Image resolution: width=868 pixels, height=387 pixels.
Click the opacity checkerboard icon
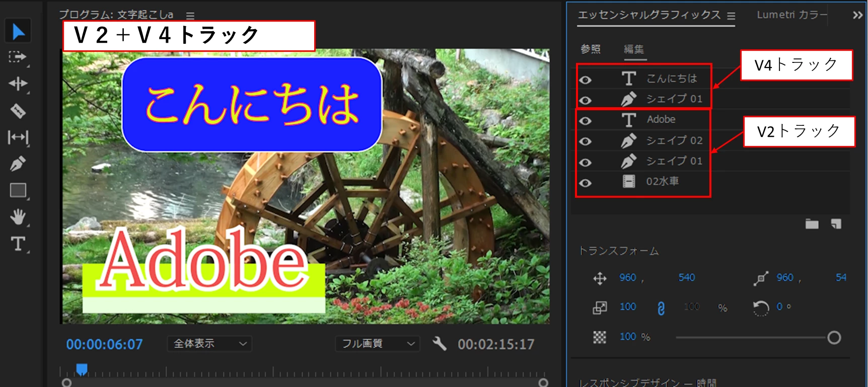point(600,337)
